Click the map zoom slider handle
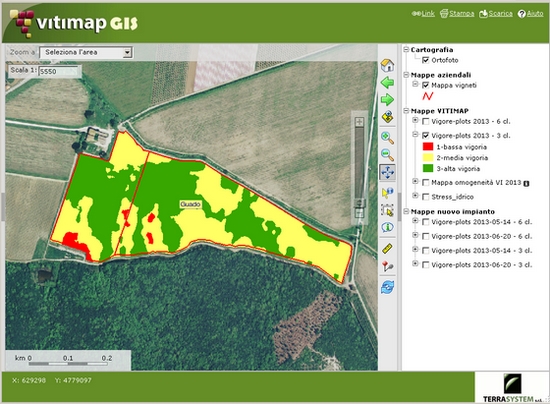The image size is (550, 404). tap(359, 203)
